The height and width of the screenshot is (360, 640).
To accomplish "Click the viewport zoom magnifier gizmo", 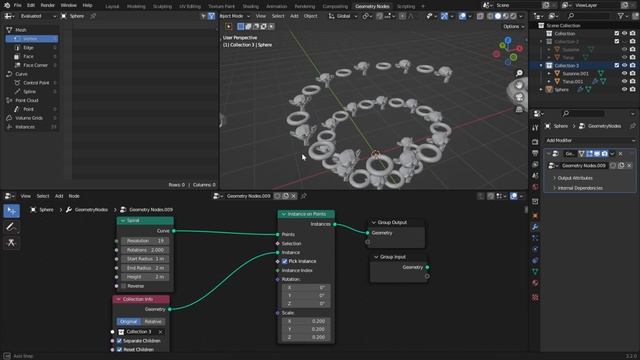I will pyautogui.click(x=519, y=73).
